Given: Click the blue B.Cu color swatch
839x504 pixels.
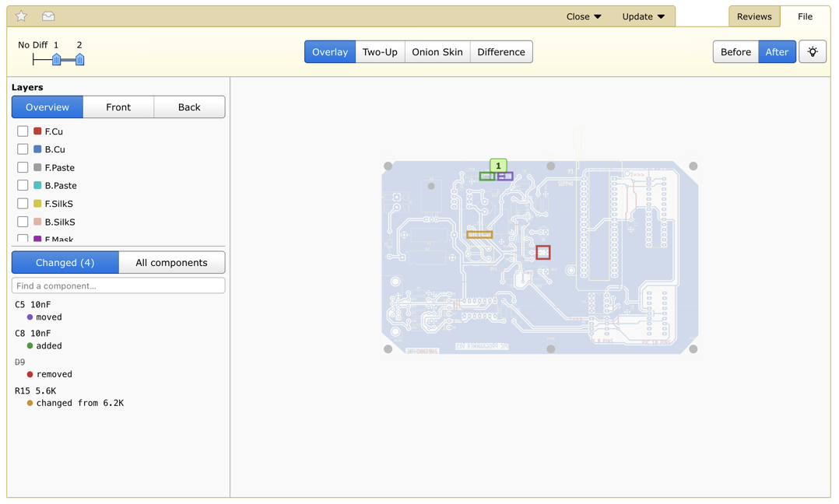Looking at the screenshot, I should pos(37,149).
